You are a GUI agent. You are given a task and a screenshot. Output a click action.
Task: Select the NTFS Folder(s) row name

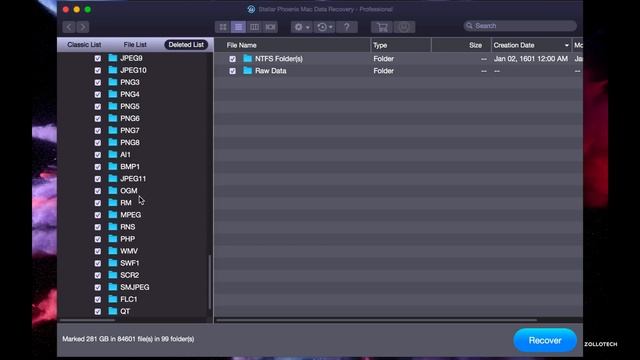point(279,59)
